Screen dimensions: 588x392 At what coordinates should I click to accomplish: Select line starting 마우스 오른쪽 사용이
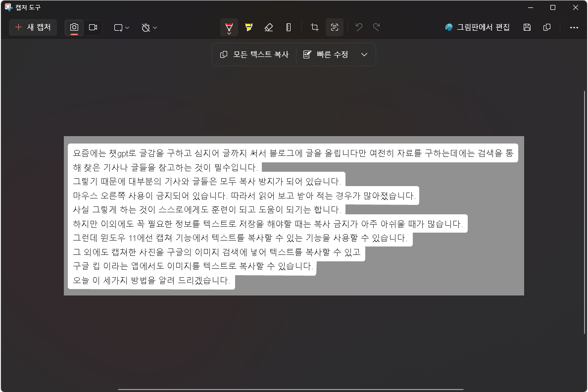click(x=244, y=196)
